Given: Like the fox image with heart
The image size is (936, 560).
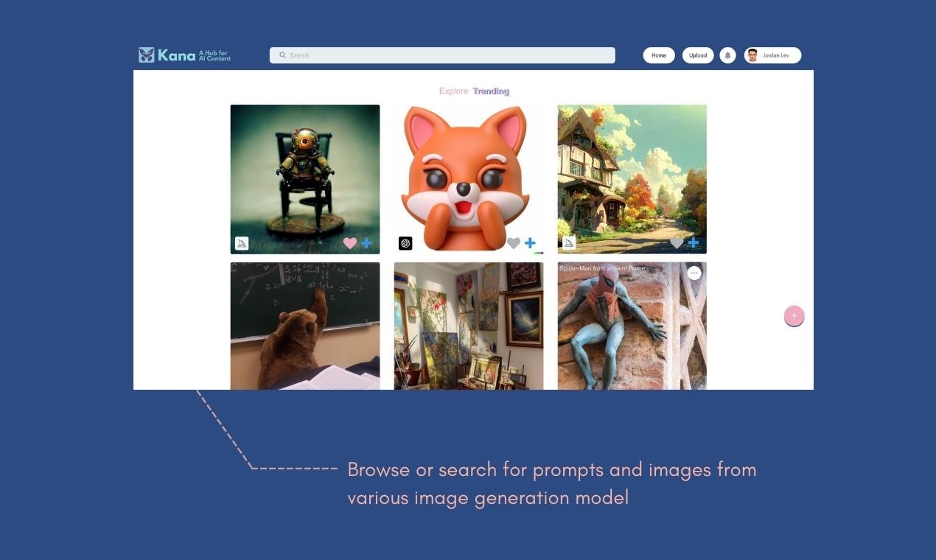Looking at the screenshot, I should 514,243.
